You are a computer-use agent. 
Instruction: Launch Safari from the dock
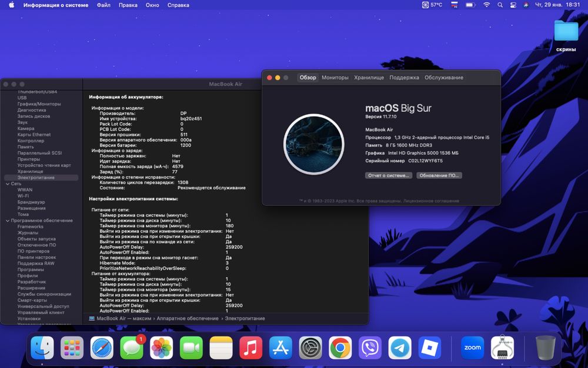pos(102,348)
